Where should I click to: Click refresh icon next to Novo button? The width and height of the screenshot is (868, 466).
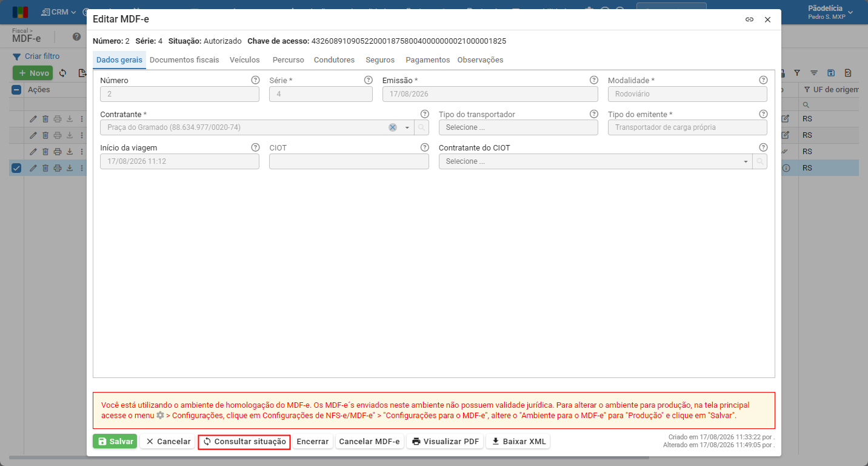pos(62,73)
